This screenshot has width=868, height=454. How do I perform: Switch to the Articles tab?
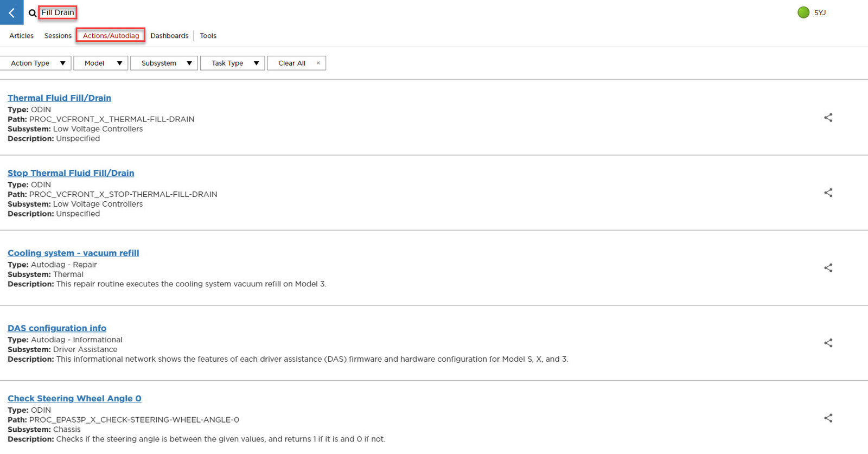click(21, 36)
